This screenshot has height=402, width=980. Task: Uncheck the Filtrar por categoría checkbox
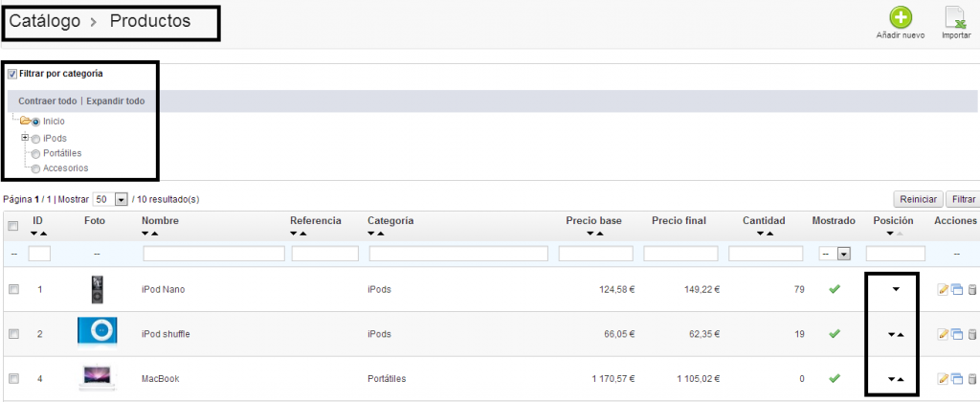12,74
